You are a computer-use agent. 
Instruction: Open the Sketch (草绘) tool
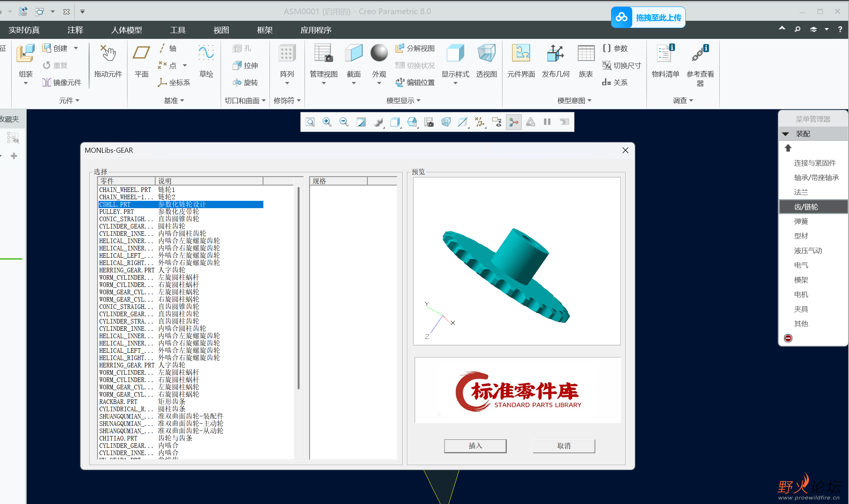tap(206, 53)
